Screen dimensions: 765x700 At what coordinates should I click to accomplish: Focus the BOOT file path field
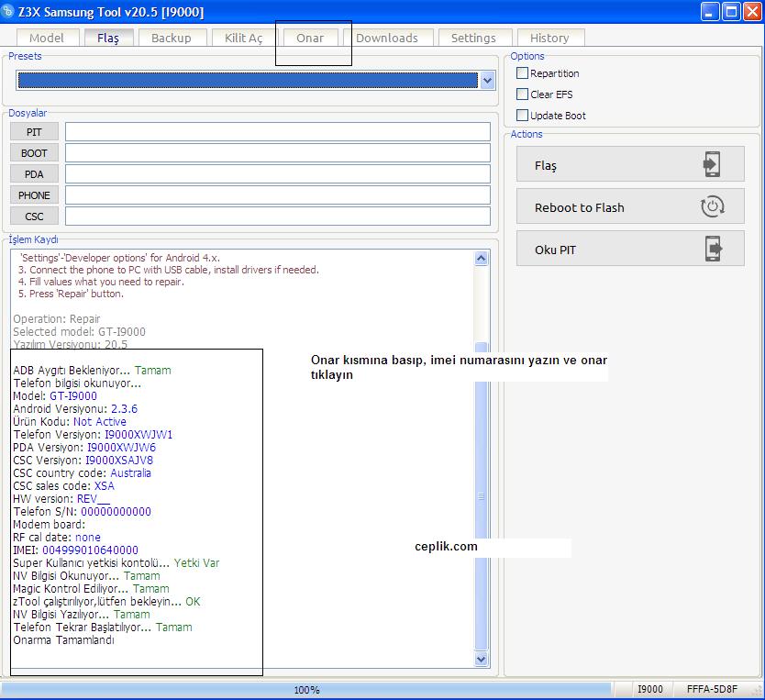click(x=278, y=153)
